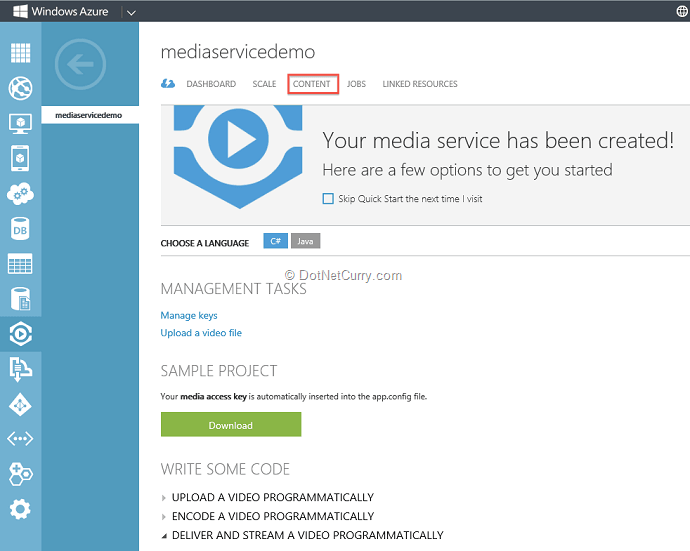This screenshot has height=551, width=690.
Task: Check Skip Quick Start the next time
Action: (x=328, y=198)
